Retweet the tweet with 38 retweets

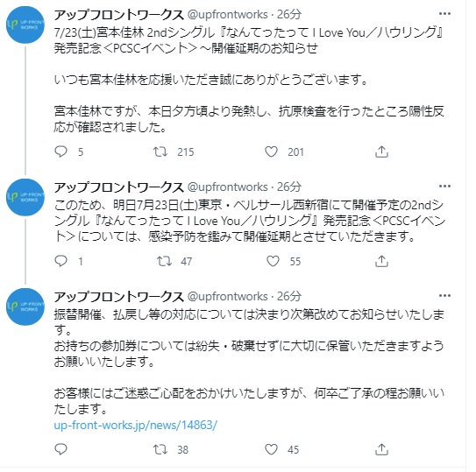pos(160,449)
